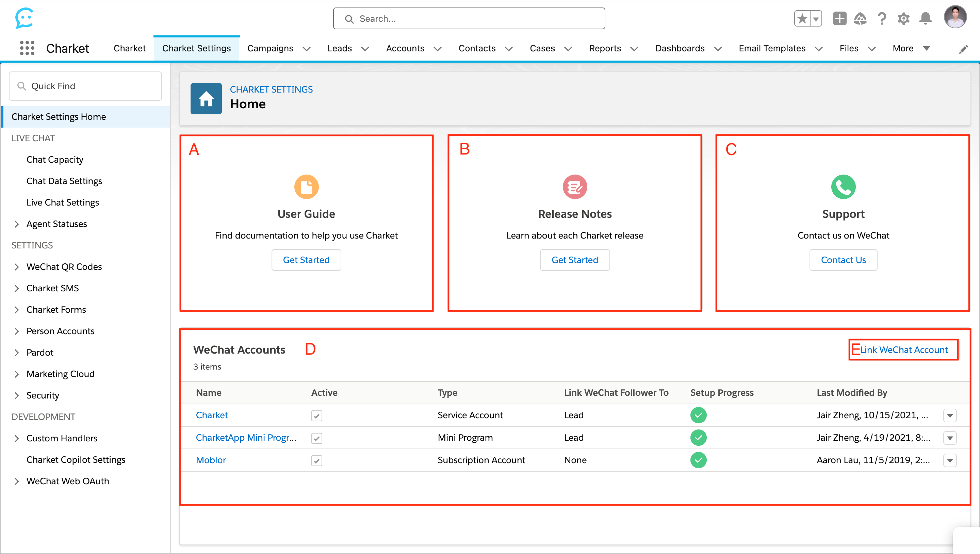This screenshot has height=554, width=980.
Task: Open the Email Templates tab dropdown chevron
Action: 819,49
